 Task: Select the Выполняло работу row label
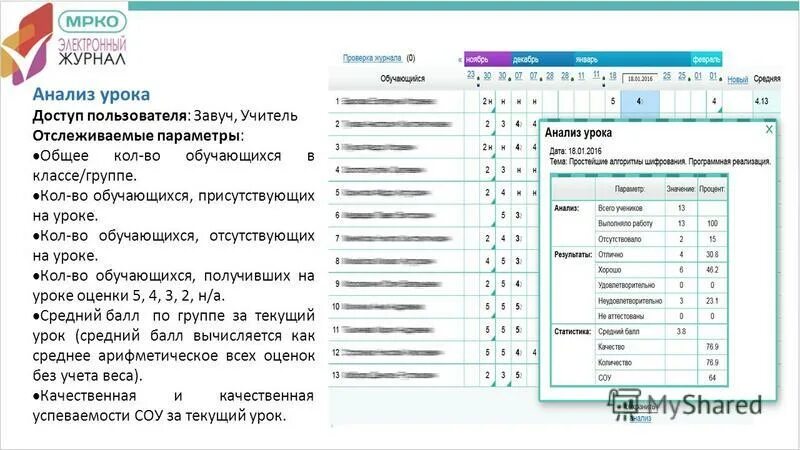tap(625, 223)
